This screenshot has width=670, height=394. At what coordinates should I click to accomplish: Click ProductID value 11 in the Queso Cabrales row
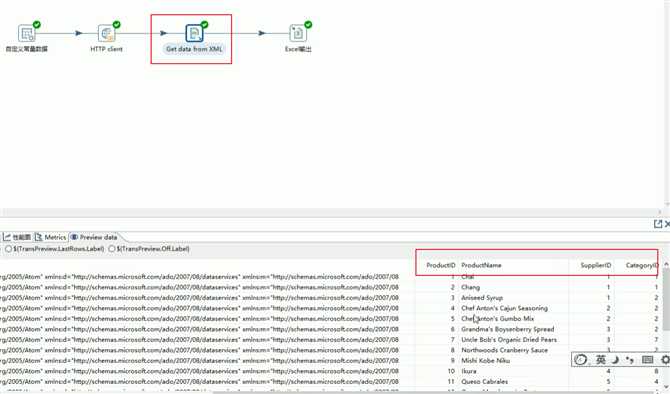tap(451, 382)
